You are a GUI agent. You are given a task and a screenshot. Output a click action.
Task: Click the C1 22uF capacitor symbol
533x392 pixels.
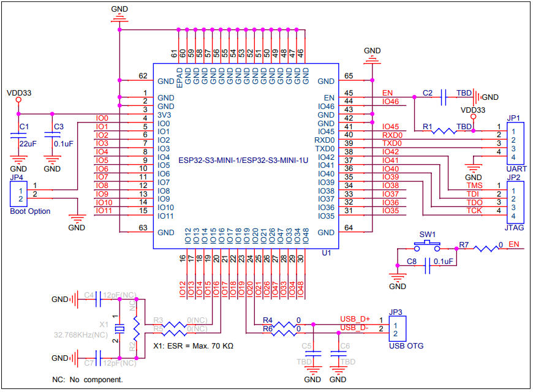(18, 135)
